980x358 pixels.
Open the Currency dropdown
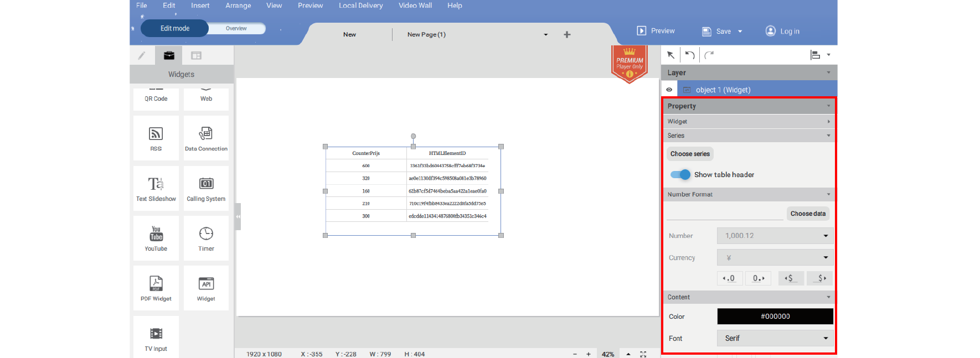pos(775,257)
